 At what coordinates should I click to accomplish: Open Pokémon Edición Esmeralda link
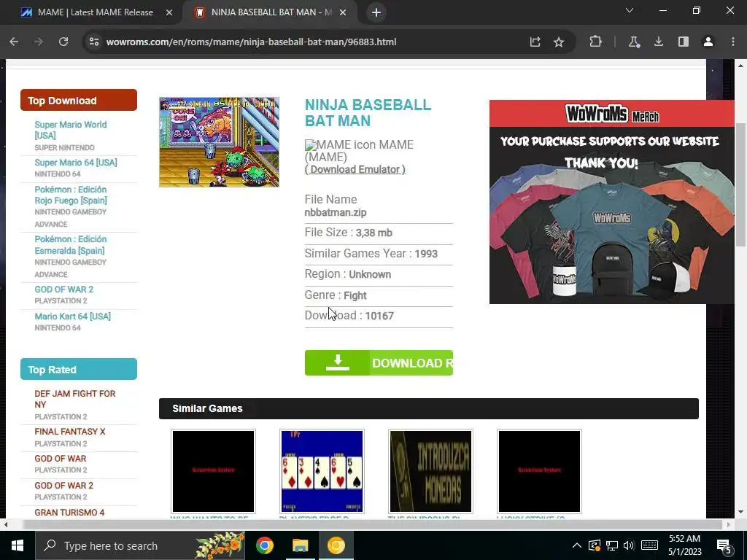tap(71, 245)
